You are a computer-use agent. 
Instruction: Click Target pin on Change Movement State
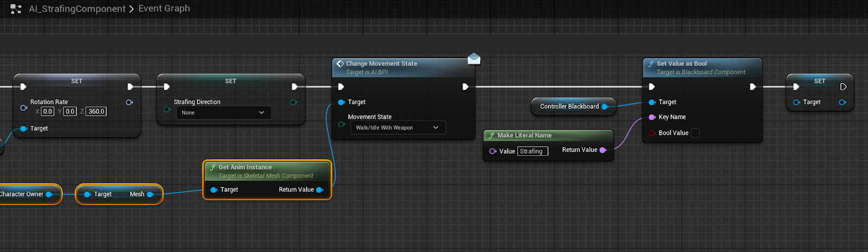(x=341, y=102)
